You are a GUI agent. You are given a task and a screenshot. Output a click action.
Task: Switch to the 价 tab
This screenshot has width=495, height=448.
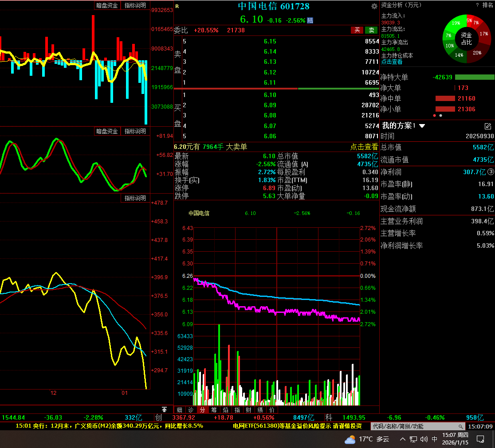coord(272,410)
